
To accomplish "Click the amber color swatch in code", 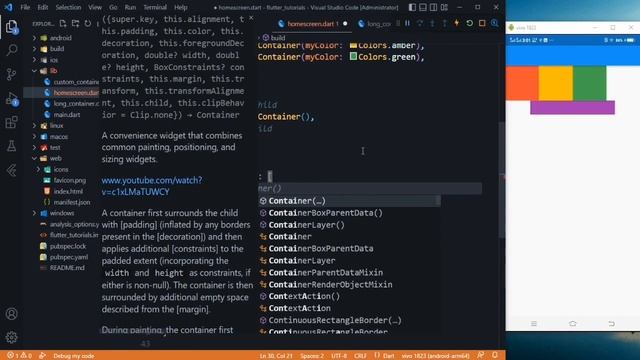I will [x=353, y=45].
